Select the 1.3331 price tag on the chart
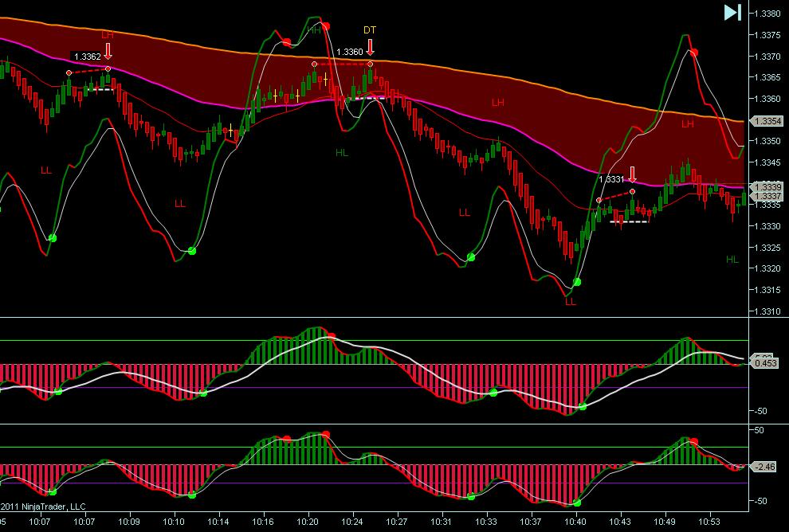The image size is (789, 532). click(x=611, y=179)
